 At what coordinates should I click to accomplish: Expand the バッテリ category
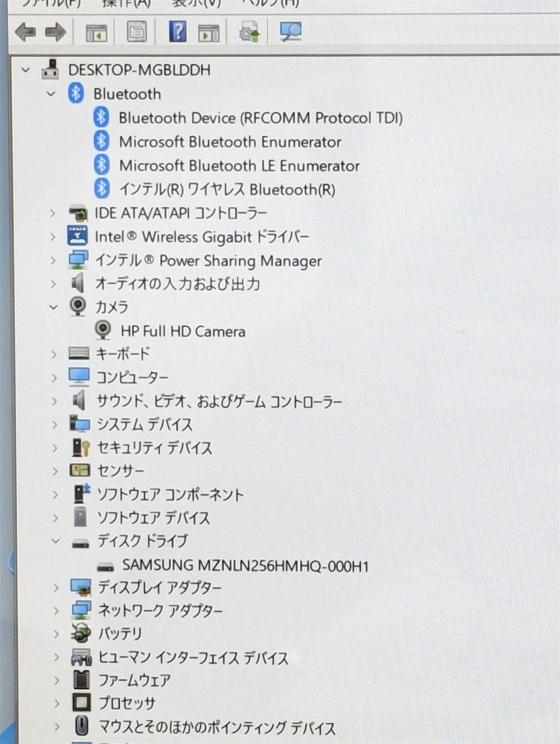(x=56, y=634)
